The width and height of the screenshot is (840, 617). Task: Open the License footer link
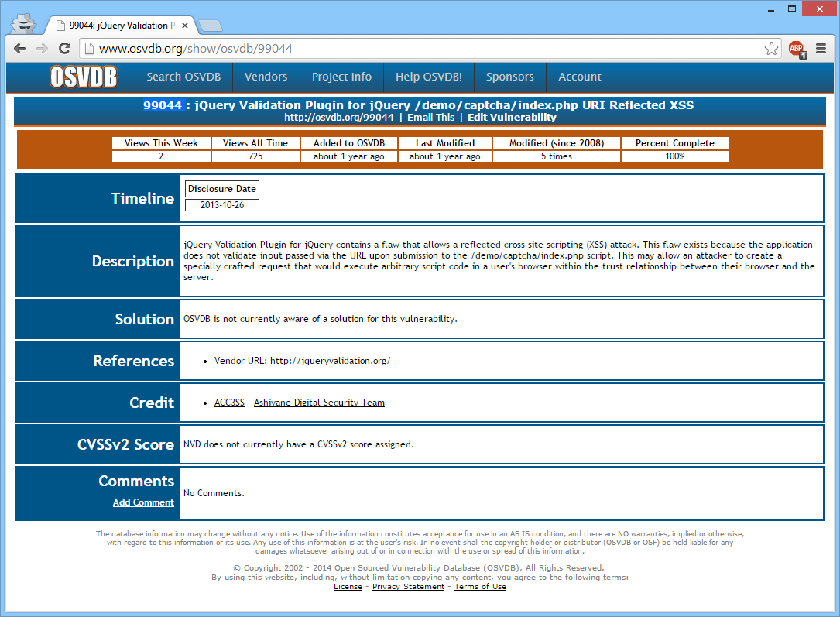coord(348,587)
